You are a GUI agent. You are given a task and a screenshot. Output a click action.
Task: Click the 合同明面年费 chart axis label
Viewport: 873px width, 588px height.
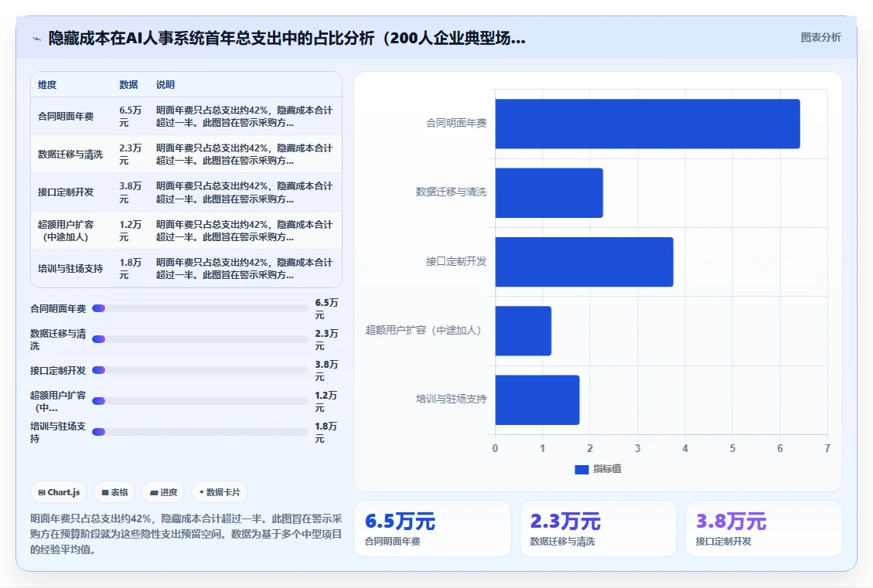pyautogui.click(x=456, y=123)
